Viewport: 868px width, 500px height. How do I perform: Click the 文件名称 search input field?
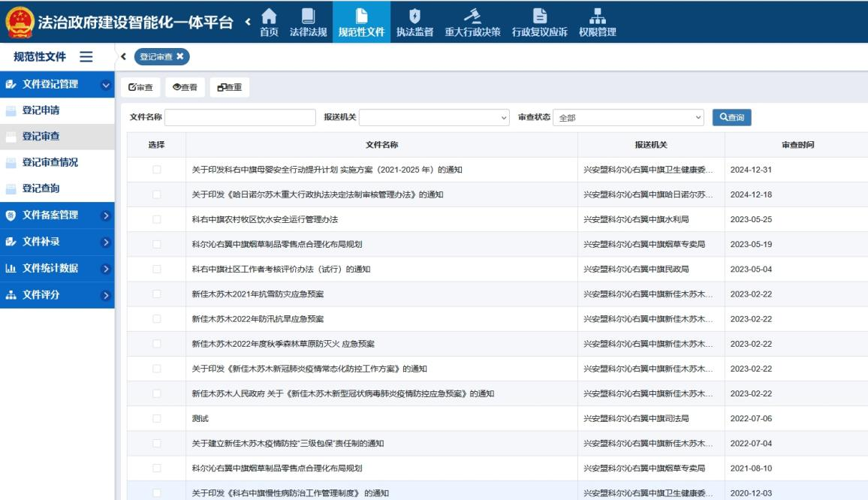(x=240, y=118)
